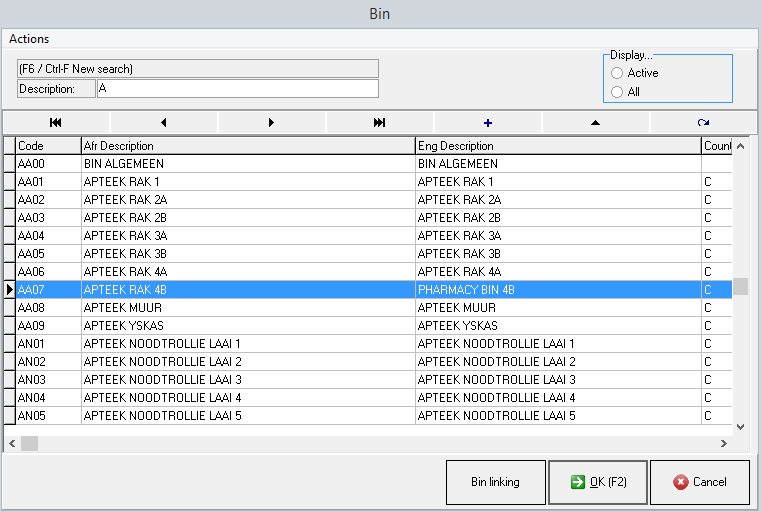Screen dimensions: 762x512
Task: Open the Actions menu
Action: click(x=29, y=39)
